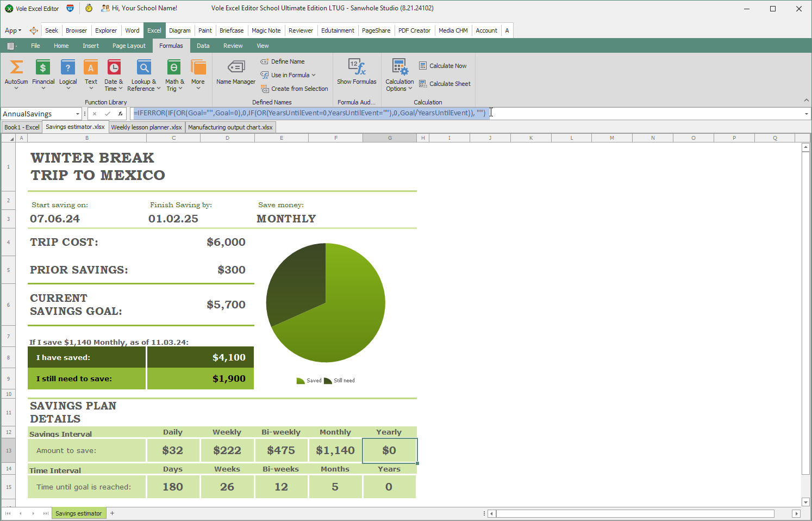Go to the next sheet tab
Screen dimensions: 812x521
(x=33, y=513)
